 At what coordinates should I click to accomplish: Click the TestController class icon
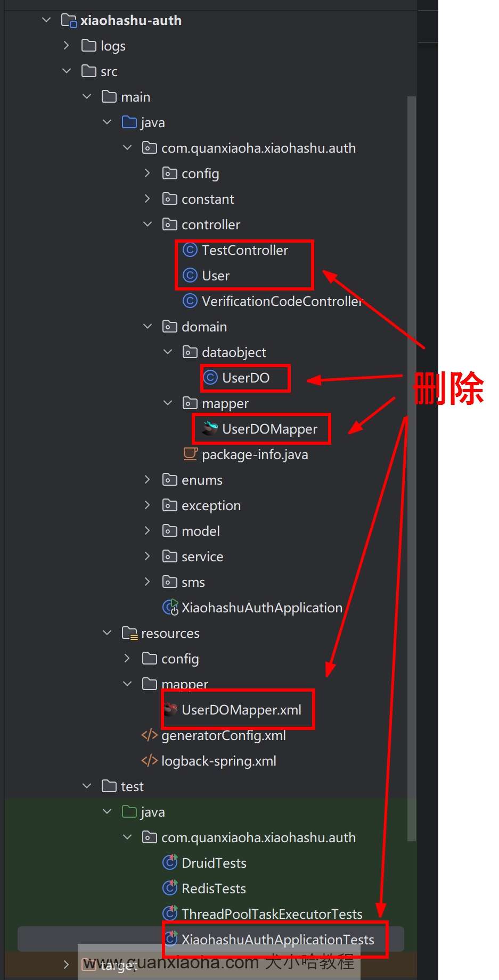tap(190, 250)
